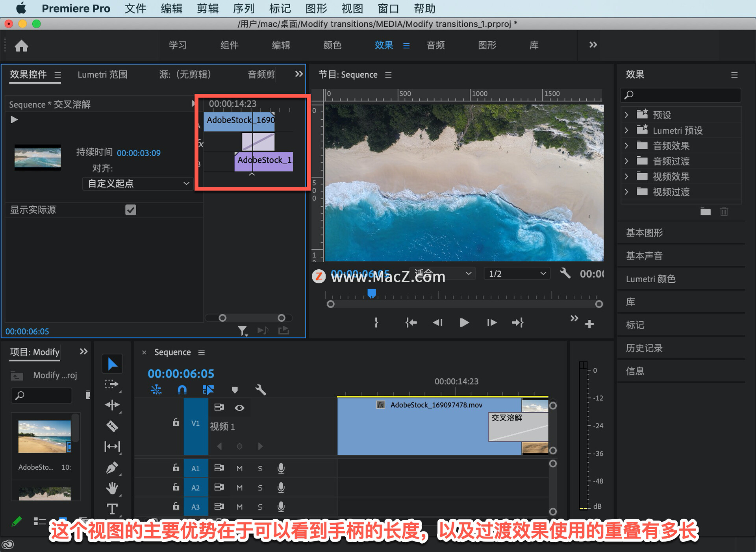Select the Pen tool in toolbar
The height and width of the screenshot is (552, 756).
coord(112,468)
